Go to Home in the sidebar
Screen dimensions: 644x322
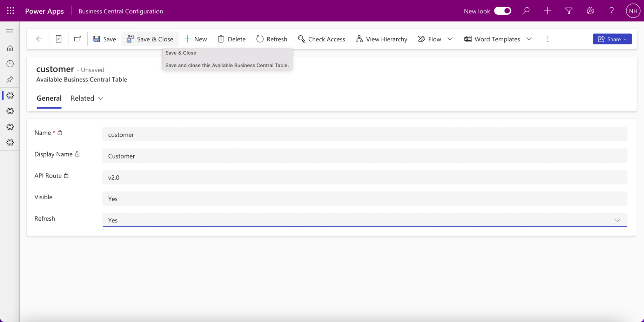click(10, 48)
